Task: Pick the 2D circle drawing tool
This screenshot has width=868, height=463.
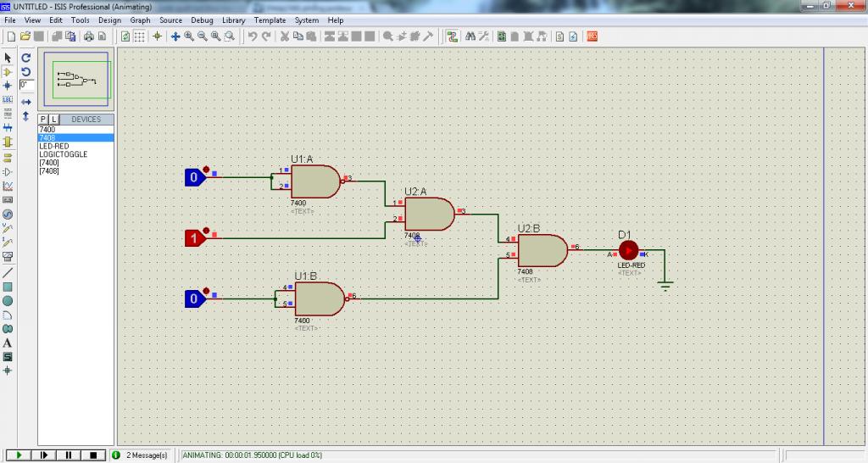Action: pyautogui.click(x=8, y=300)
